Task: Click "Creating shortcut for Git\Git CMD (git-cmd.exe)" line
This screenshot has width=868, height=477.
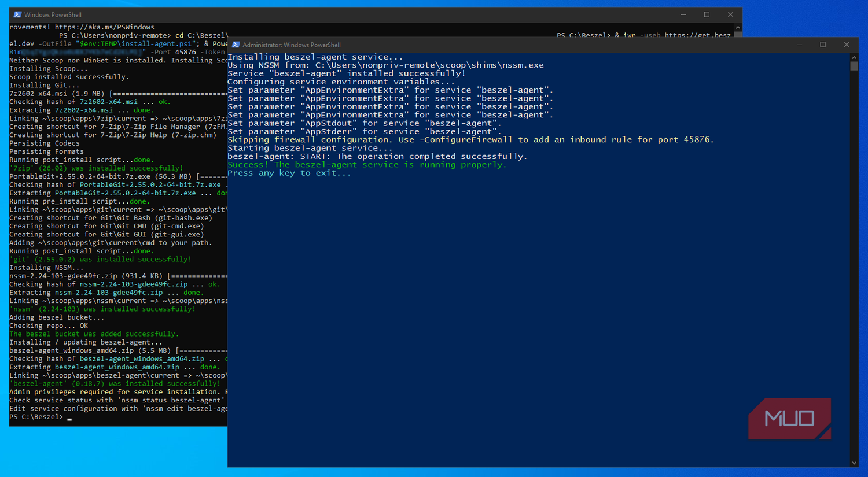Action: (106, 226)
